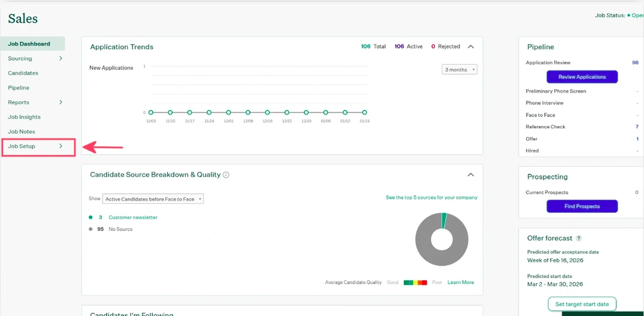Click Preliminary Phone Screen pipeline stage
The image size is (644, 316).
[x=556, y=91]
